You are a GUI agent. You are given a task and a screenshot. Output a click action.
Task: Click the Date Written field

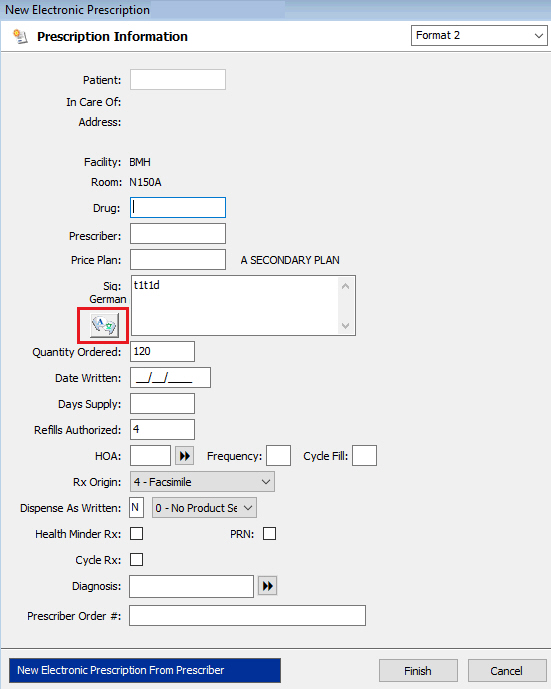(x=170, y=378)
